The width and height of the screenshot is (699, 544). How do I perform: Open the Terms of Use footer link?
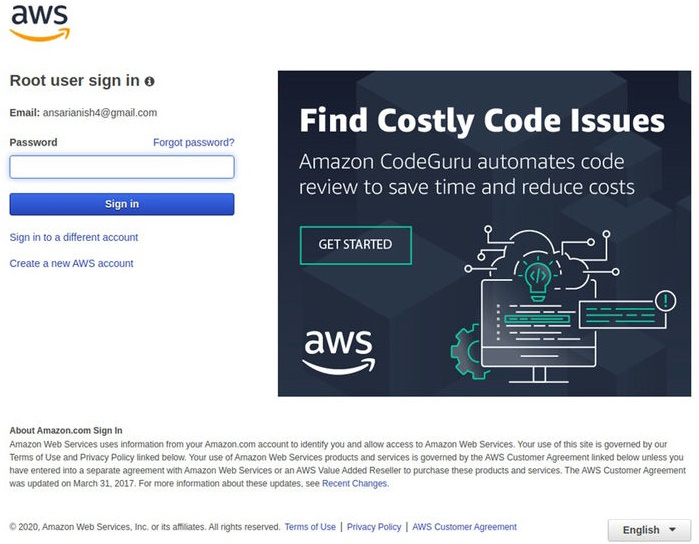(310, 527)
